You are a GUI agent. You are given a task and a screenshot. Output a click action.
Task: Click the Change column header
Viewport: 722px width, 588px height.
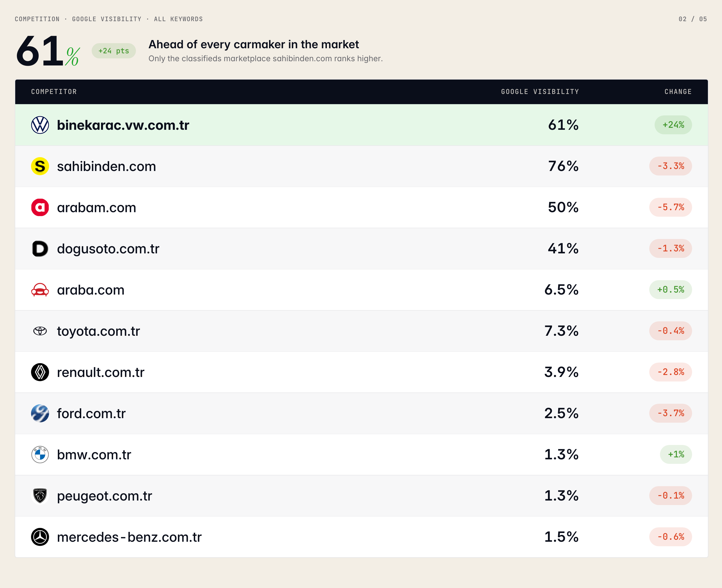point(678,92)
